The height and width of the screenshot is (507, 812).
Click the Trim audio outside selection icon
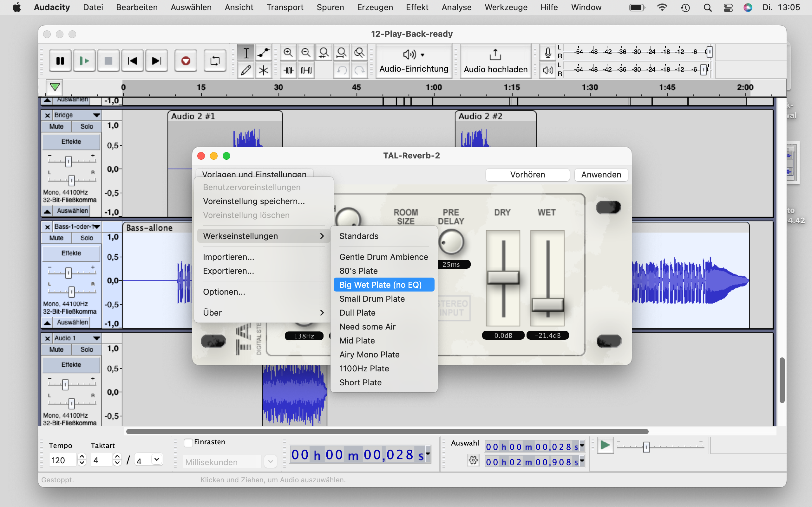coord(289,70)
